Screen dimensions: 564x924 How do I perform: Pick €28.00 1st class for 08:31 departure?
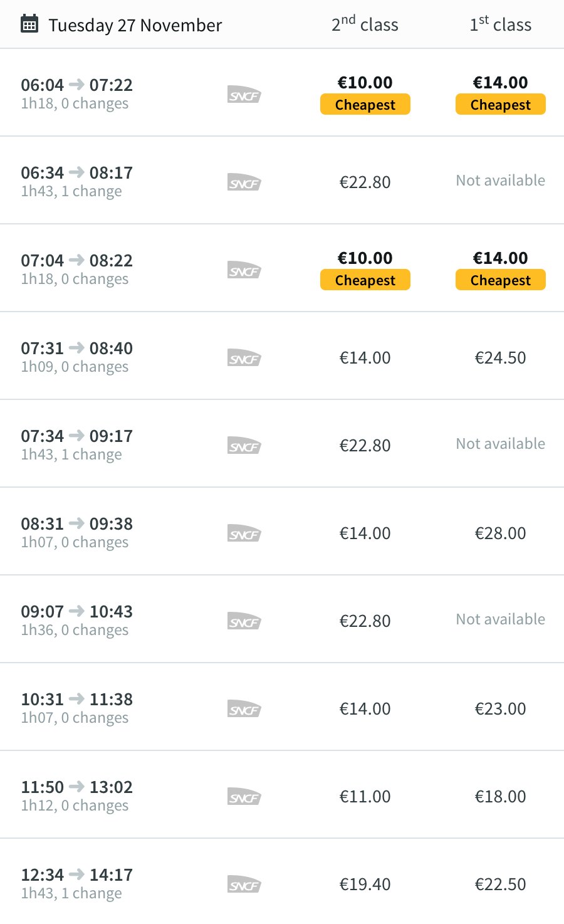click(501, 533)
